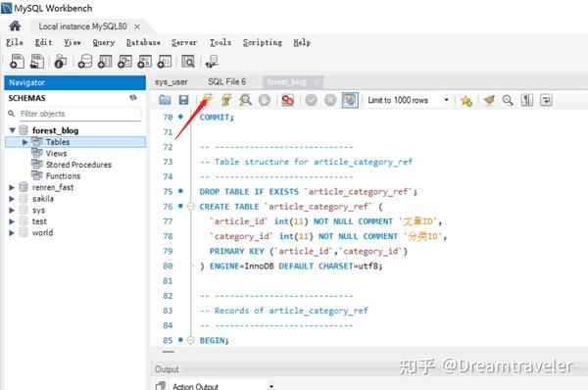The image size is (588, 390).
Task: Open a SQL script file icon
Action: click(165, 100)
